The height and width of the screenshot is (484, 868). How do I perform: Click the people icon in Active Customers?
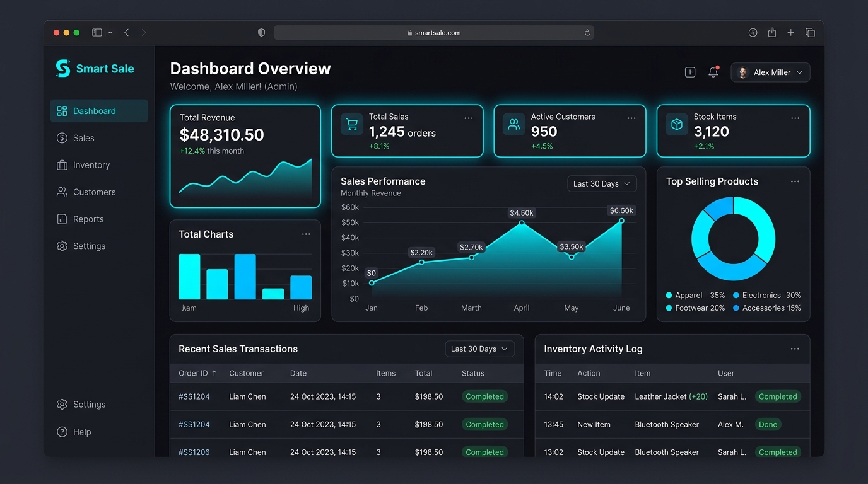514,124
